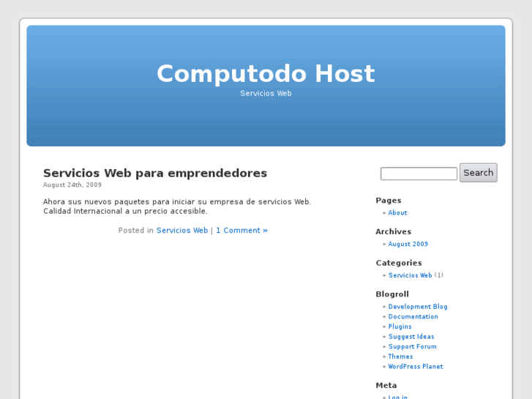The image size is (532, 399).
Task: Select Servicios Web in sidebar Categories
Action: [x=410, y=275]
